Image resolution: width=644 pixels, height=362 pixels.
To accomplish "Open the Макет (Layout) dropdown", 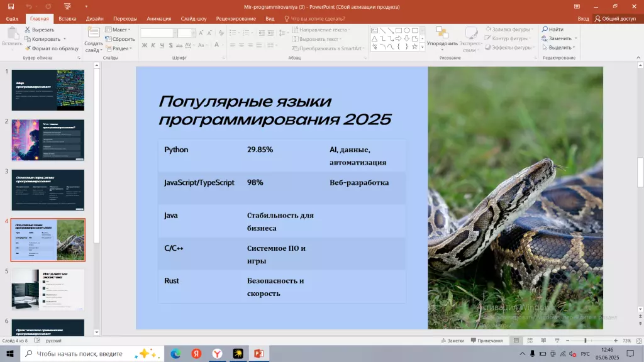I will coord(121,30).
